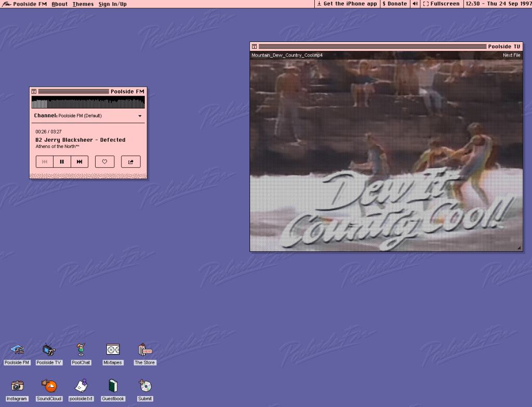Open the Instagram camera icon
This screenshot has height=407, width=532.
pyautogui.click(x=17, y=386)
